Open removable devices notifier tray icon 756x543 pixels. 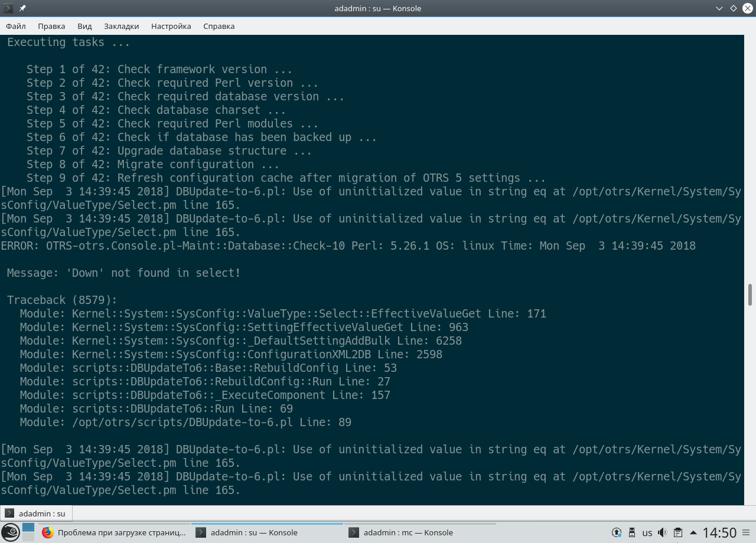[x=632, y=532]
